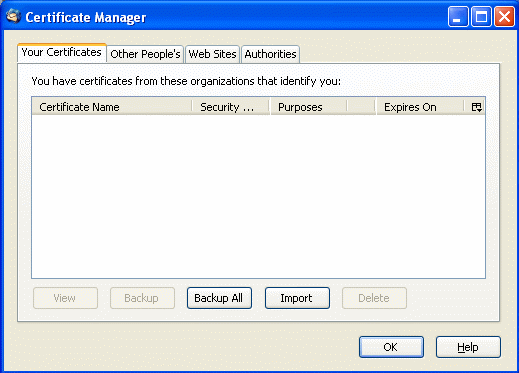Image resolution: width=519 pixels, height=373 pixels.
Task: Go to the Authorities tab
Action: pos(270,54)
